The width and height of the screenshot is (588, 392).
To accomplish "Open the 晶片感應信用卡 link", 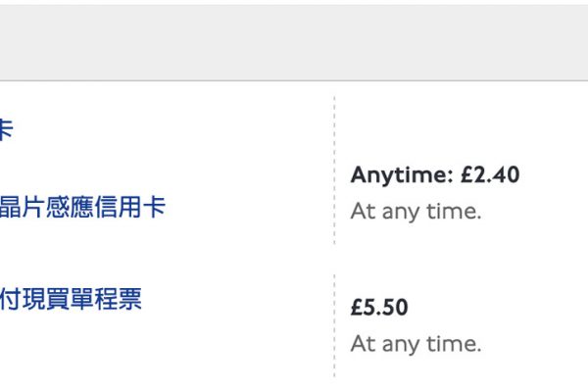I will pyautogui.click(x=82, y=208).
